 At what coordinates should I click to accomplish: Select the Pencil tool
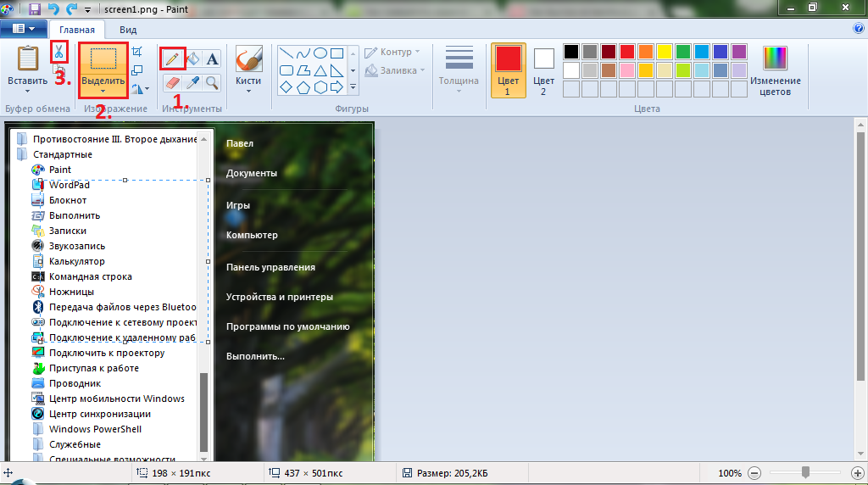(173, 59)
